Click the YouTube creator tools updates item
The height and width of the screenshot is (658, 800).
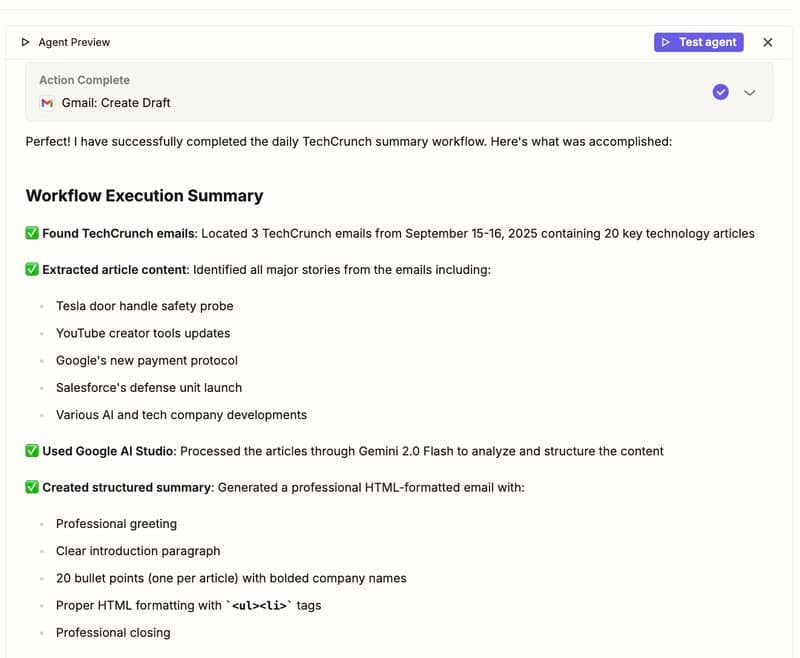[x=143, y=333]
